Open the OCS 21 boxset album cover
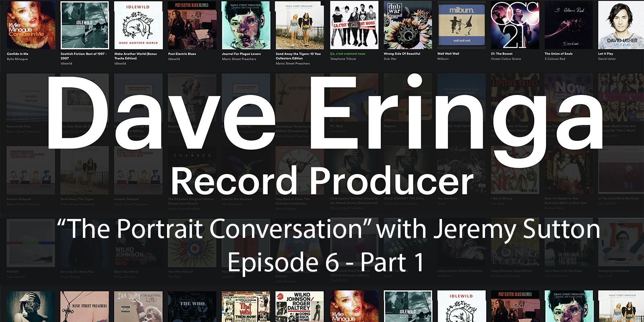Viewport: 644px width, 322px height. click(515, 25)
